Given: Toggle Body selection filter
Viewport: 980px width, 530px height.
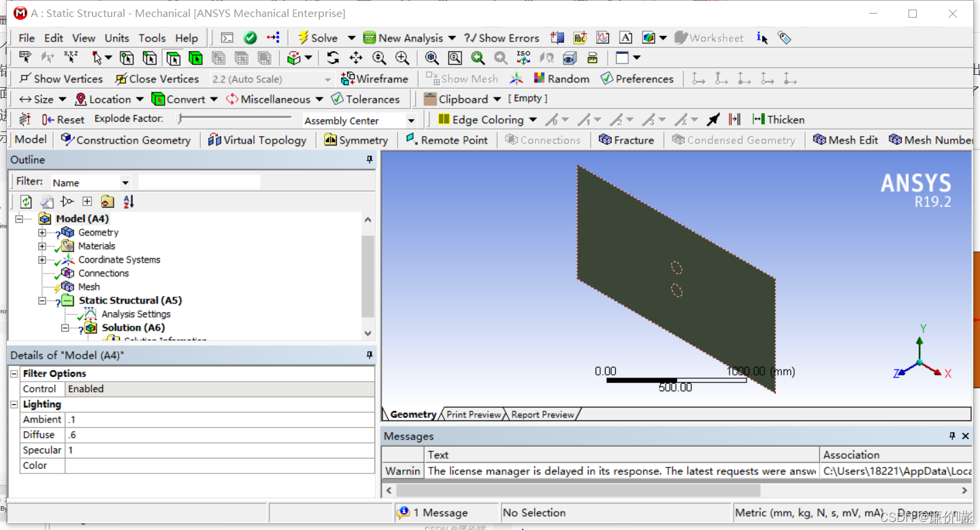Looking at the screenshot, I should click(196, 58).
